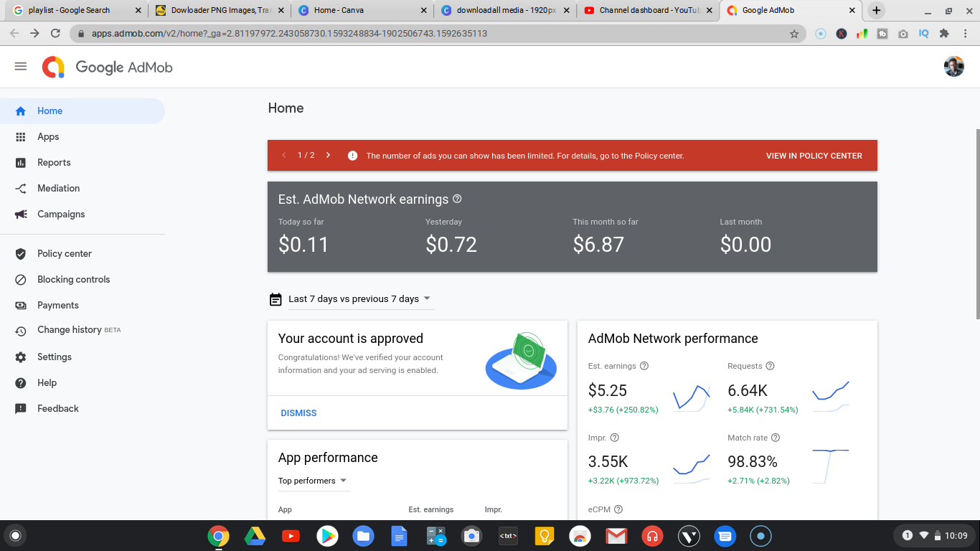Click the Blocking controls circle icon
The image size is (980, 551).
coord(21,280)
